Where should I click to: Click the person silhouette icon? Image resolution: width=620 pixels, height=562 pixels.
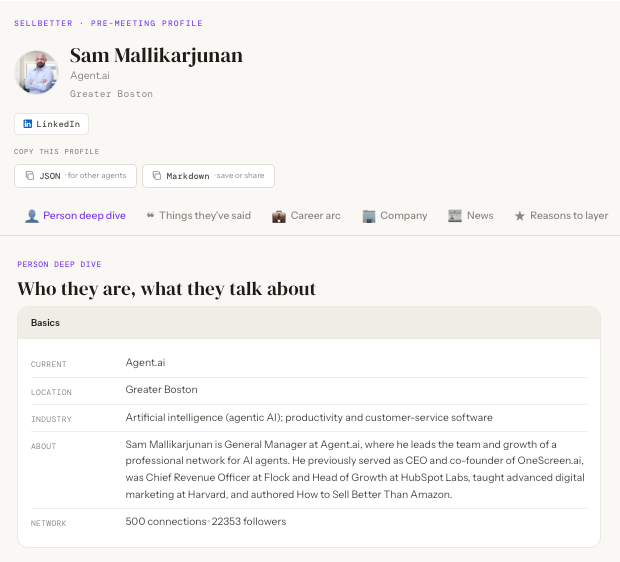pos(32,216)
